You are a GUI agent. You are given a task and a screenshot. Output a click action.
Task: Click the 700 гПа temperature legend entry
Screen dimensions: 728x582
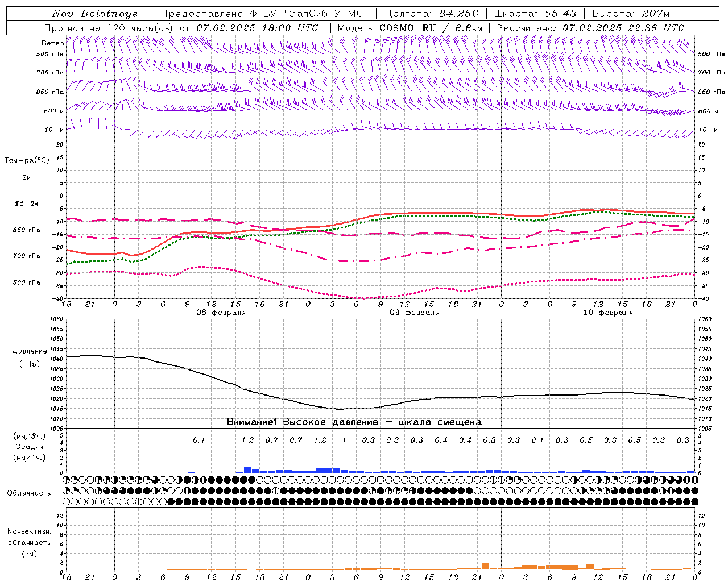(26, 256)
